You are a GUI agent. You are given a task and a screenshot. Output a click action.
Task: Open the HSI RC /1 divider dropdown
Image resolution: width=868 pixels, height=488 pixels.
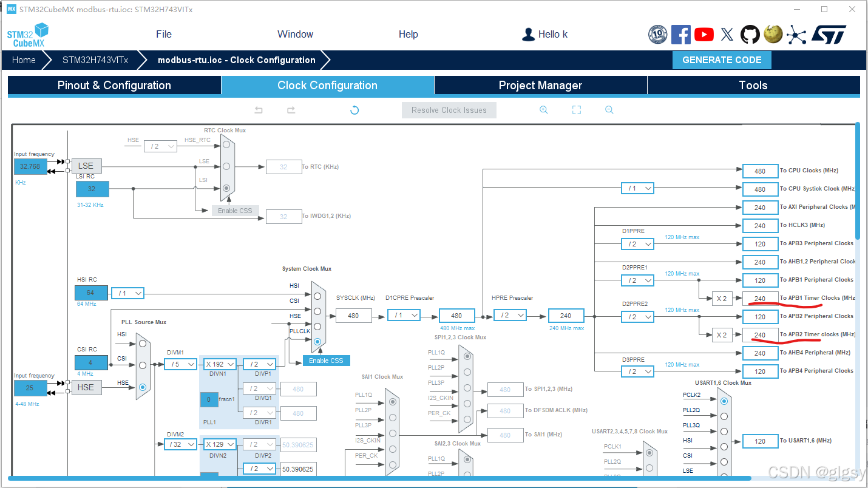pyautogui.click(x=127, y=293)
